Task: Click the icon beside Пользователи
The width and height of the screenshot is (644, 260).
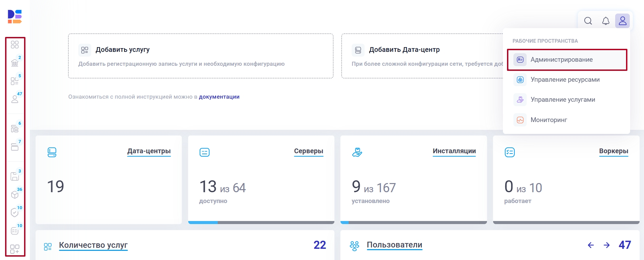Action: [354, 246]
